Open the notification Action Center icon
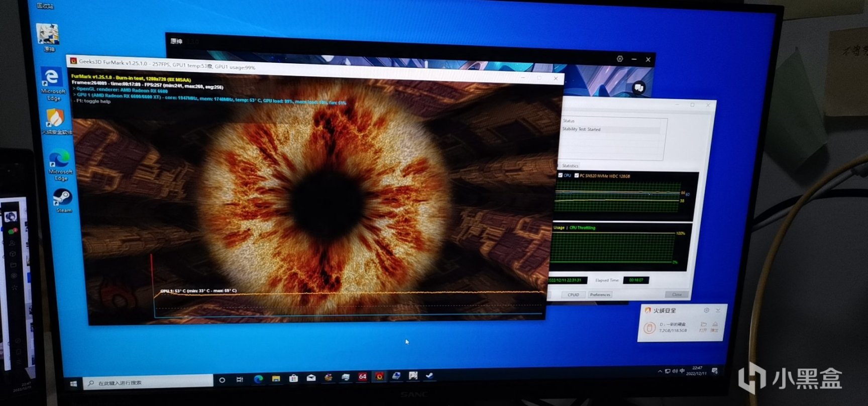Image resolution: width=868 pixels, height=406 pixels. pyautogui.click(x=715, y=371)
